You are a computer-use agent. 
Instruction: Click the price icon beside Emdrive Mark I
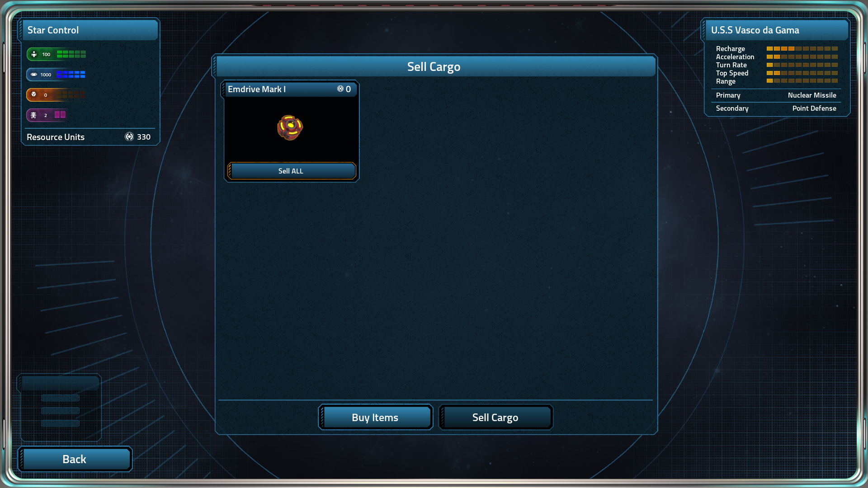(x=340, y=89)
